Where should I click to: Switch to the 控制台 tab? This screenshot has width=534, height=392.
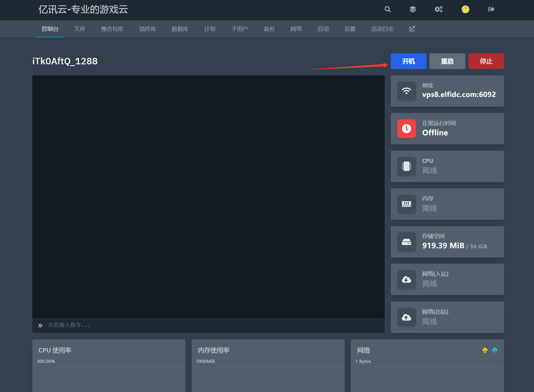(50, 29)
